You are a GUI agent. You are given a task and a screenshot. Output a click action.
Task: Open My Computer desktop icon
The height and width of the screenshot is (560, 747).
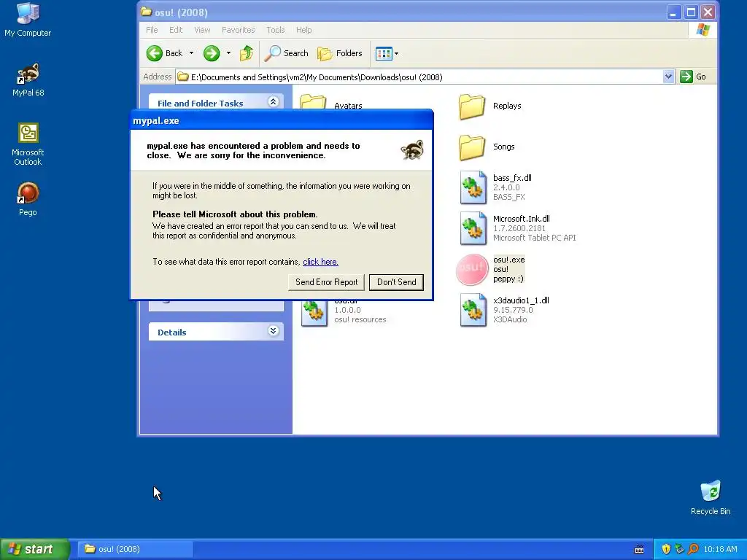pyautogui.click(x=28, y=19)
